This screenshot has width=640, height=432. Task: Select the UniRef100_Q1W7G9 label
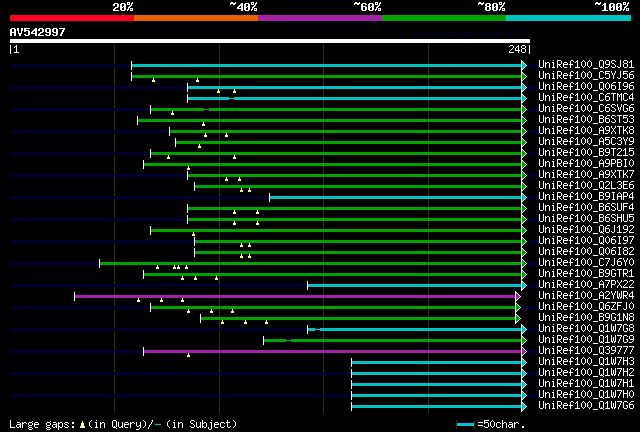click(586, 340)
